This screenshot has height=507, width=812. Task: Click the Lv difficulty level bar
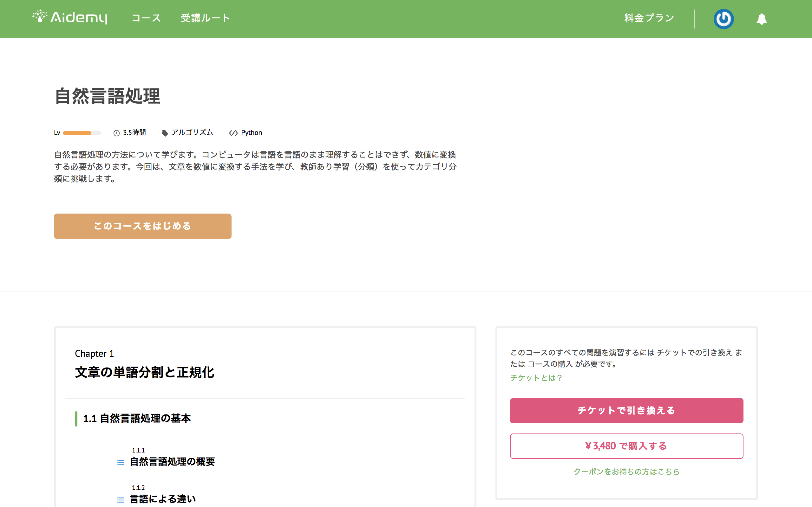[82, 133]
